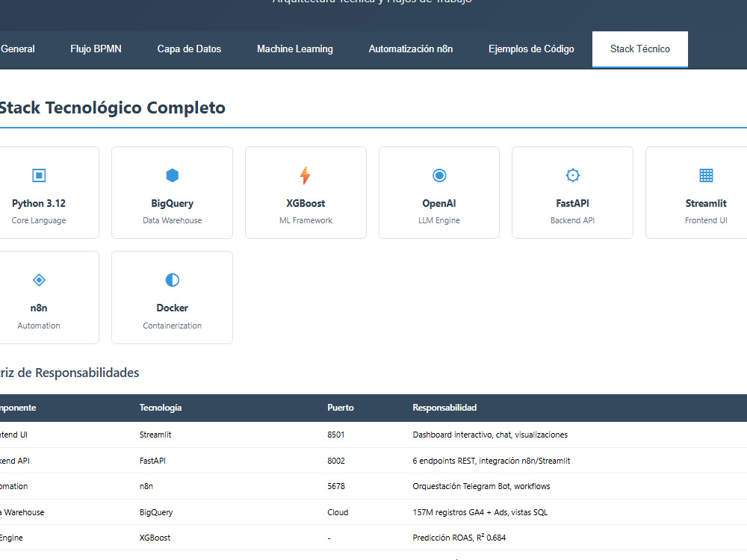747x560 pixels.
Task: Click the 'XGBoost' card title
Action: (306, 203)
